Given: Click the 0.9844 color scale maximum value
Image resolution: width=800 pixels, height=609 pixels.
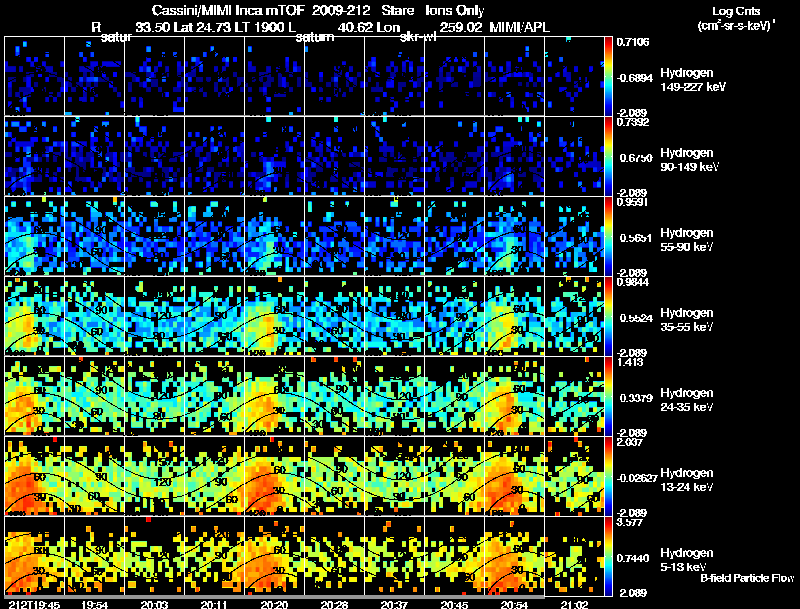Looking at the screenshot, I should (633, 282).
